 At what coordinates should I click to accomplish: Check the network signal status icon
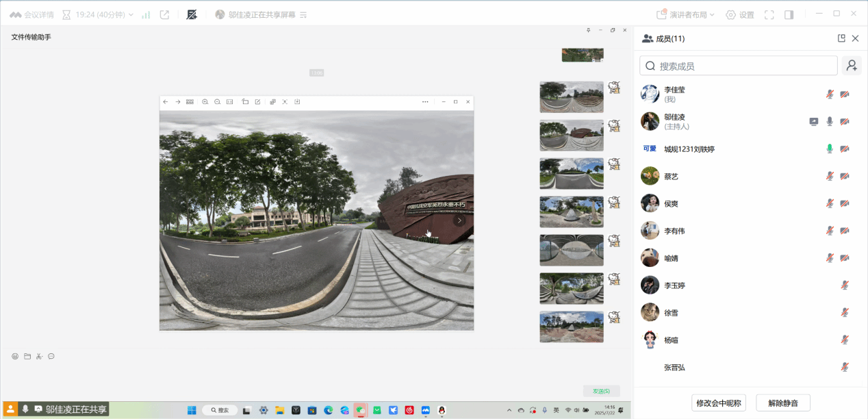(146, 14)
